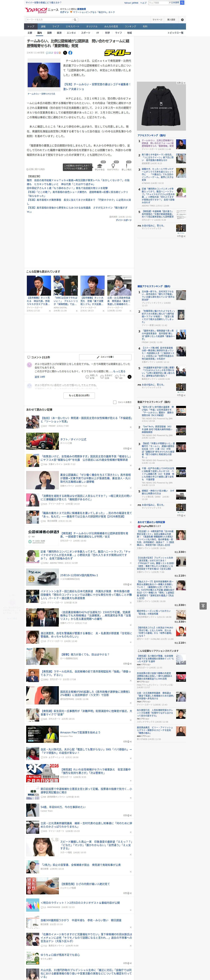Click the もっと見る(212件) comments button
This screenshot has height=980, width=210.
[79, 395]
